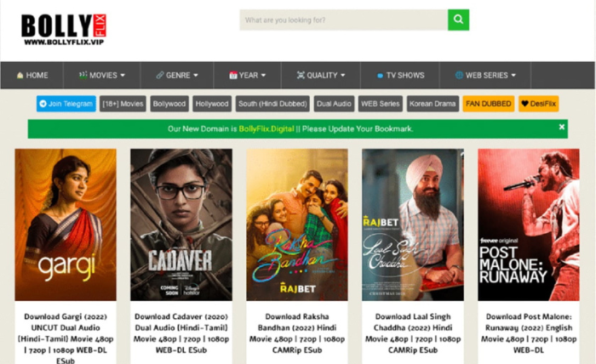Click the house icon beside HOME
The image size is (596, 364).
20,75
